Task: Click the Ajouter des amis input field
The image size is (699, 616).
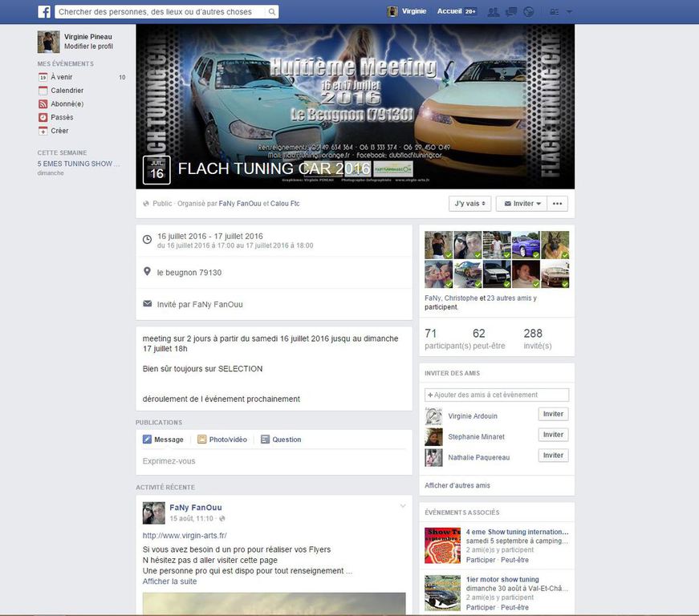Action: [x=497, y=395]
